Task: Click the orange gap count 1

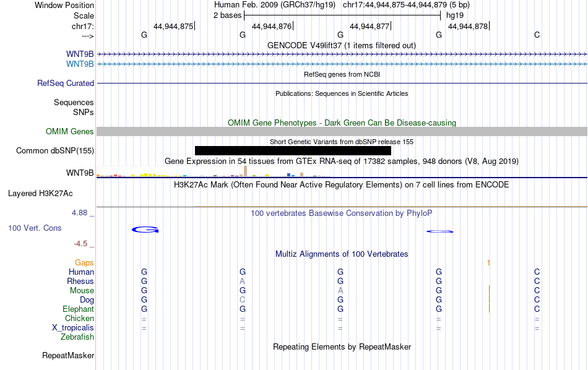Action: click(x=488, y=263)
